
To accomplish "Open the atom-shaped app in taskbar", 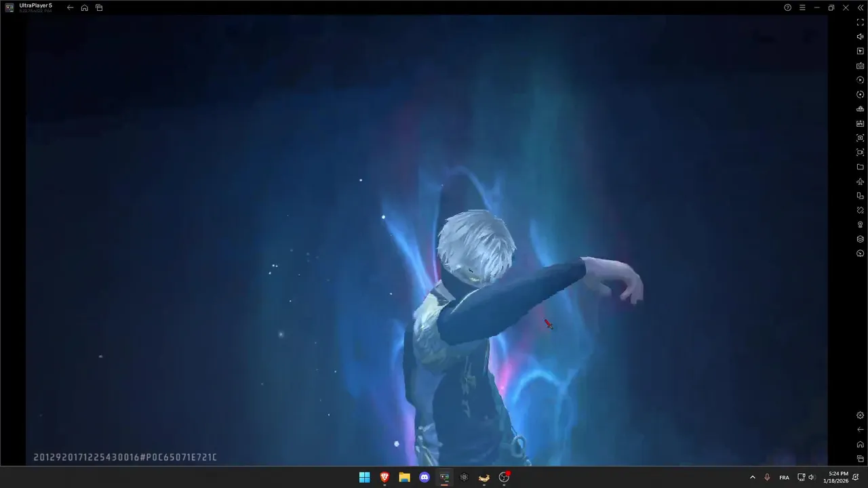I will [464, 477].
